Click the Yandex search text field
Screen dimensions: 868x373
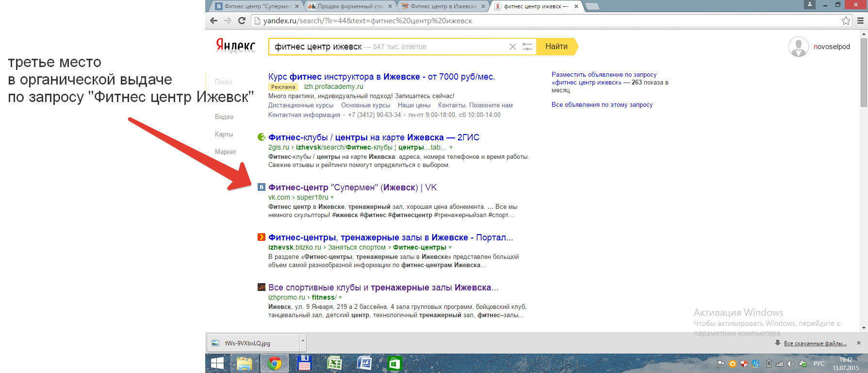[388, 47]
